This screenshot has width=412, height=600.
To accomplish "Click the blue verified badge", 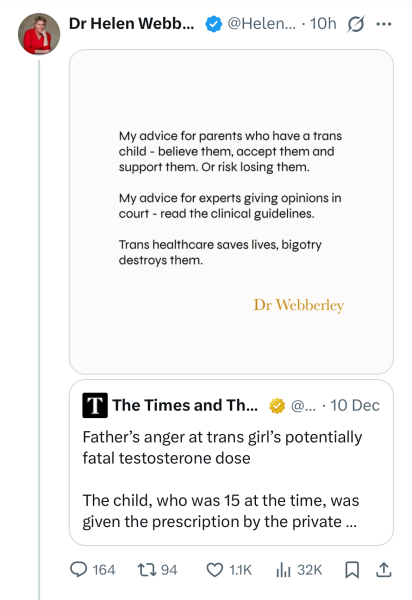I will pos(213,24).
